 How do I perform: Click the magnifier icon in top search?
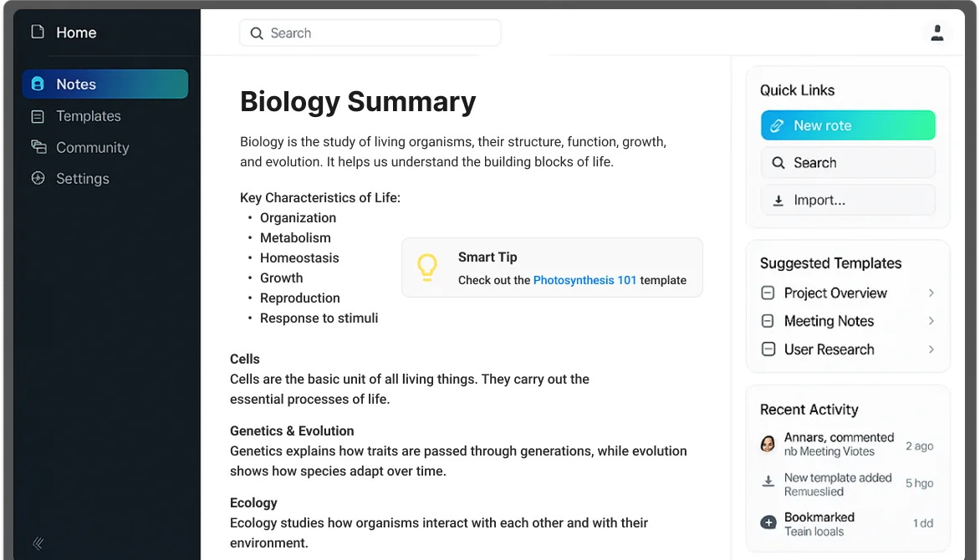256,33
